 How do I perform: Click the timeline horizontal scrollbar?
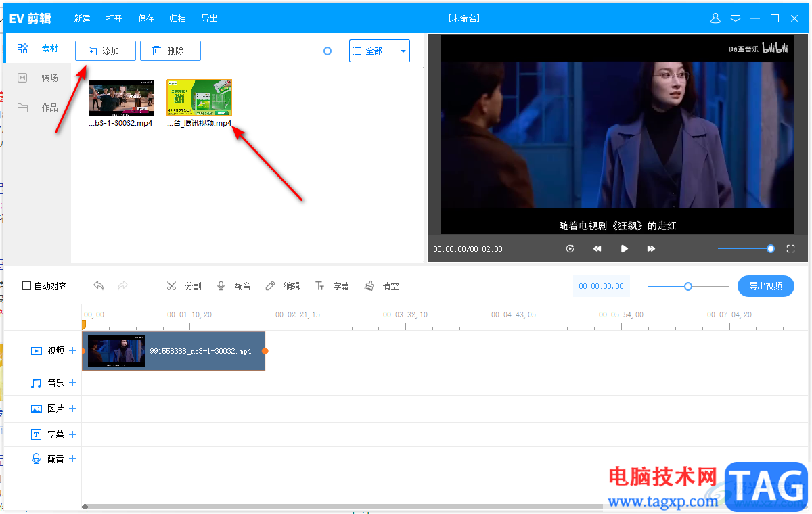(x=342, y=507)
